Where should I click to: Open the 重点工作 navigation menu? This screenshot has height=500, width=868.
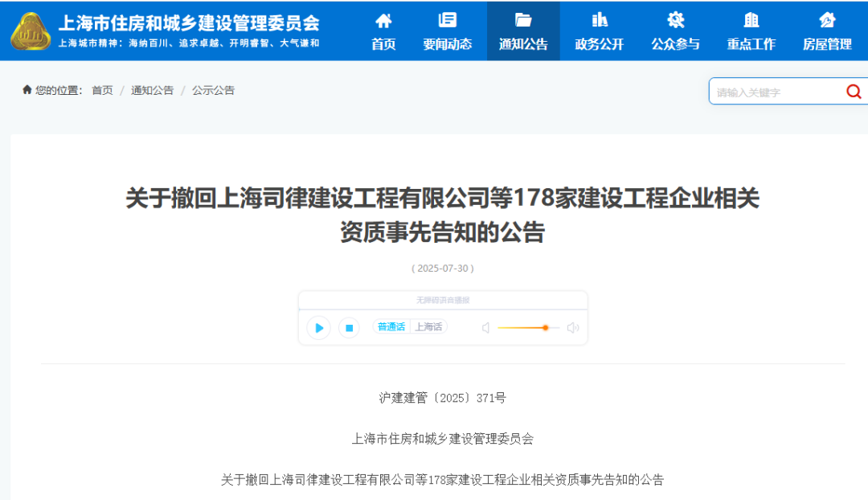point(751,31)
